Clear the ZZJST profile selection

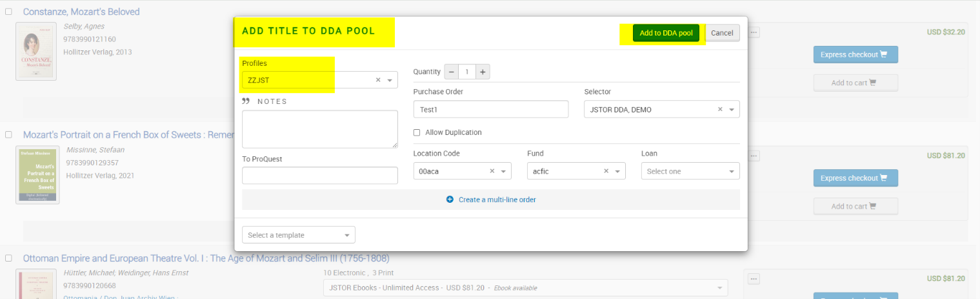point(378,80)
